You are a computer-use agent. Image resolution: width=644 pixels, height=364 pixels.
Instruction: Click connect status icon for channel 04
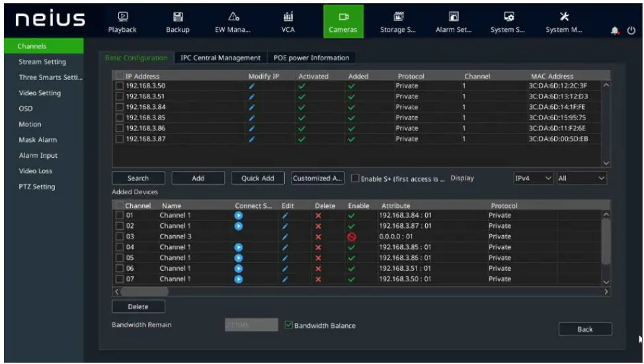239,247
